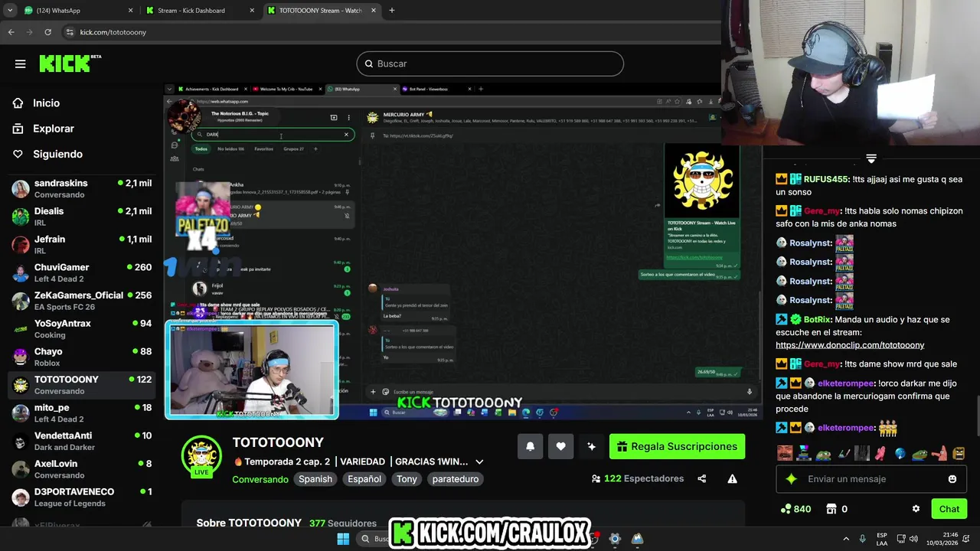Open Windows Start menu
The image size is (980, 551).
pos(343,539)
